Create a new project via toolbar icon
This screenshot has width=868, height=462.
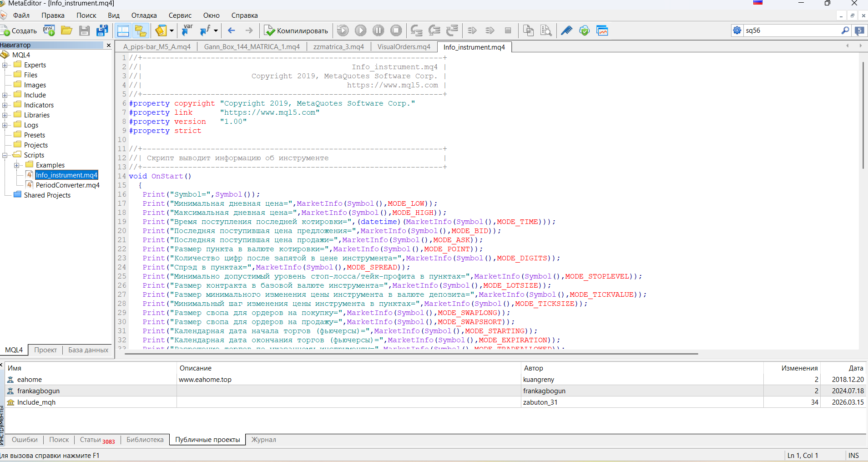pos(49,30)
